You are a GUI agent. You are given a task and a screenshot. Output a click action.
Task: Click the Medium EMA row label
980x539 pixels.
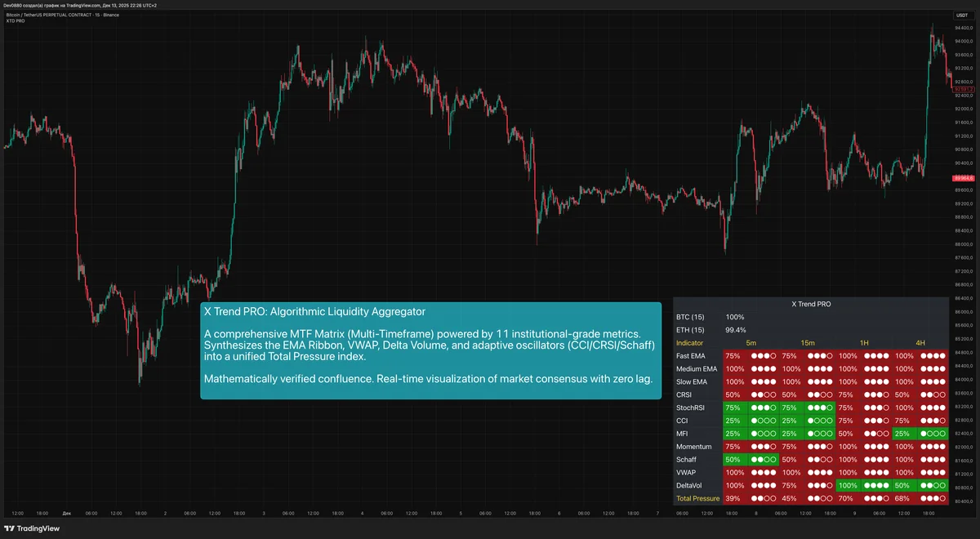click(x=697, y=369)
